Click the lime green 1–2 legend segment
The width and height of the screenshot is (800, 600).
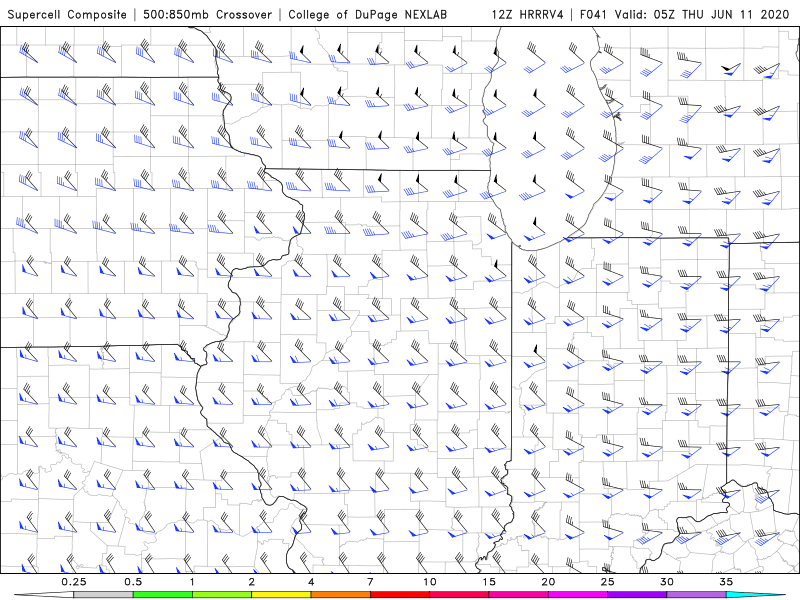(x=221, y=595)
